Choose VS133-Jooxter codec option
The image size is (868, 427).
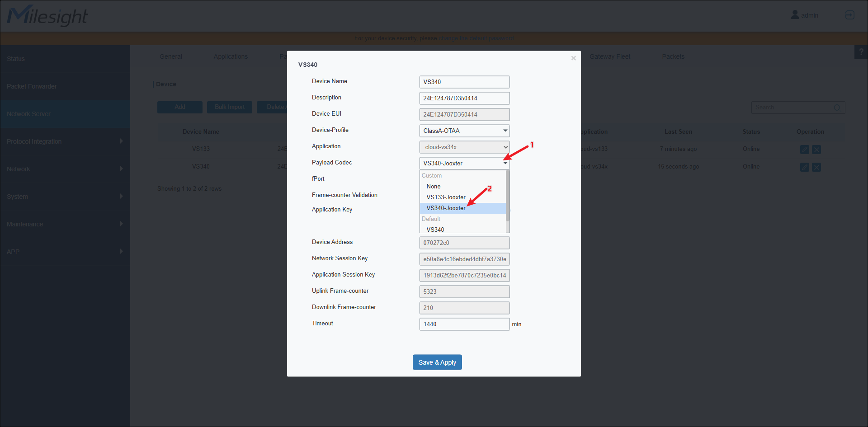[x=463, y=197]
